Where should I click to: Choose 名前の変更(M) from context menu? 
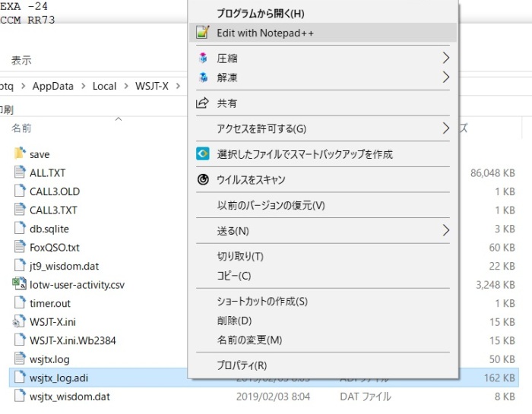point(250,340)
